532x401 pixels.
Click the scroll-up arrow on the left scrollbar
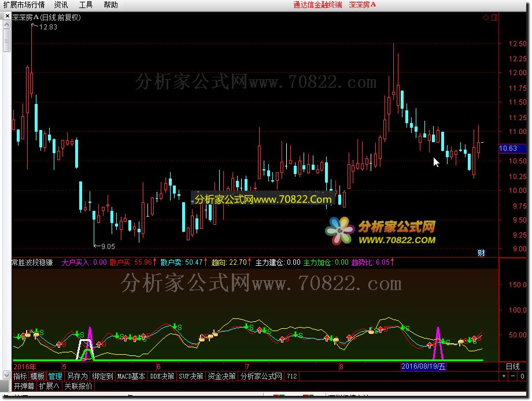coord(6,24)
